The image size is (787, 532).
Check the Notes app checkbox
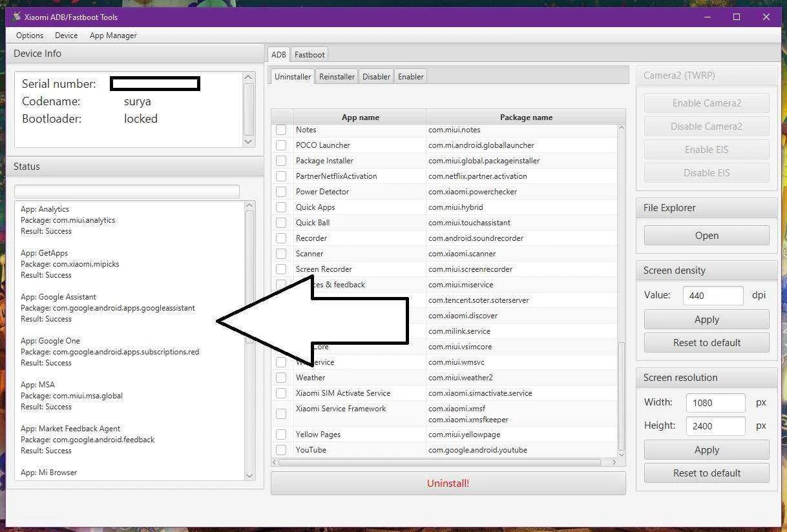point(281,130)
